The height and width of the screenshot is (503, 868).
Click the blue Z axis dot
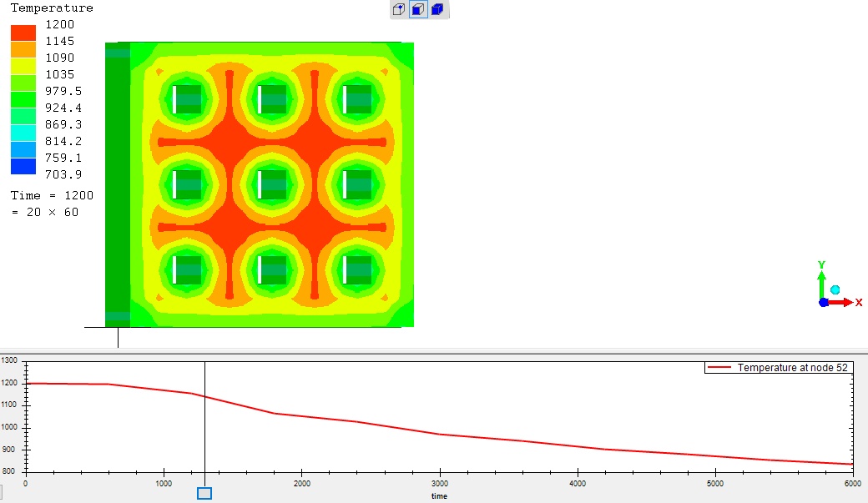click(x=824, y=302)
